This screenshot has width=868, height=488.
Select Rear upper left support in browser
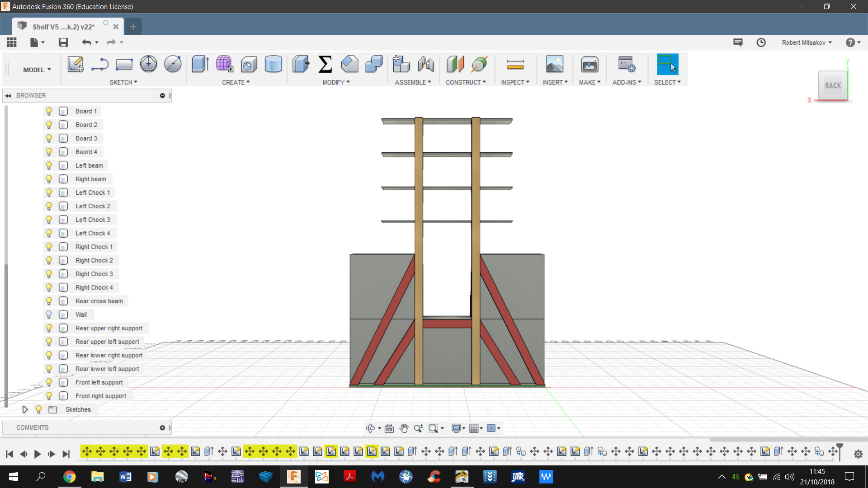[107, 342]
